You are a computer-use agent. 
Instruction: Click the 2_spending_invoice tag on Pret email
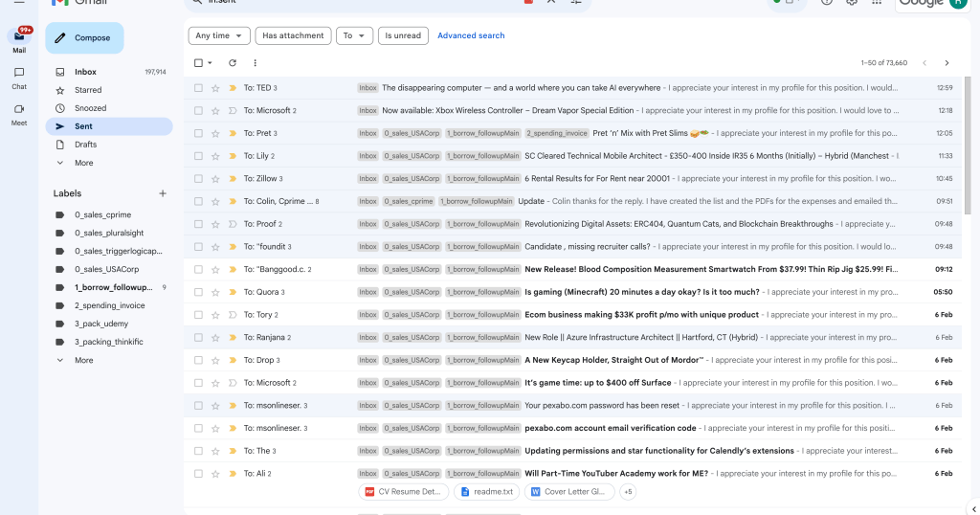point(557,133)
